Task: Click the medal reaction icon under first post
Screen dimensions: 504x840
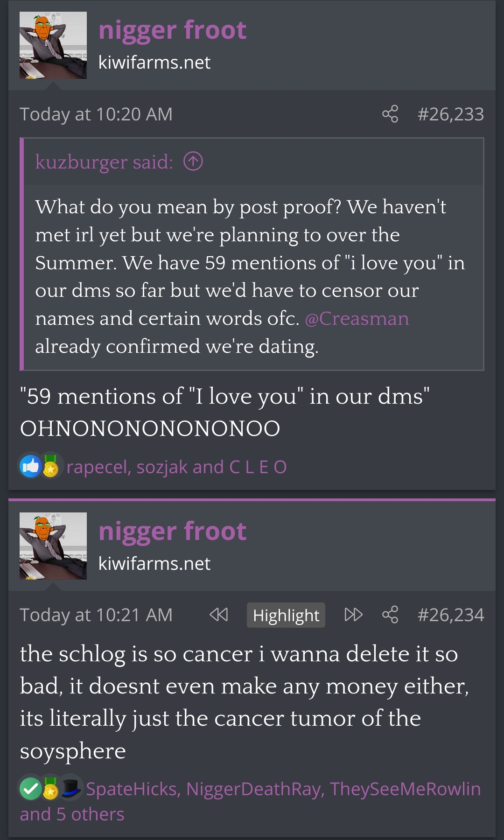Action: tap(50, 466)
